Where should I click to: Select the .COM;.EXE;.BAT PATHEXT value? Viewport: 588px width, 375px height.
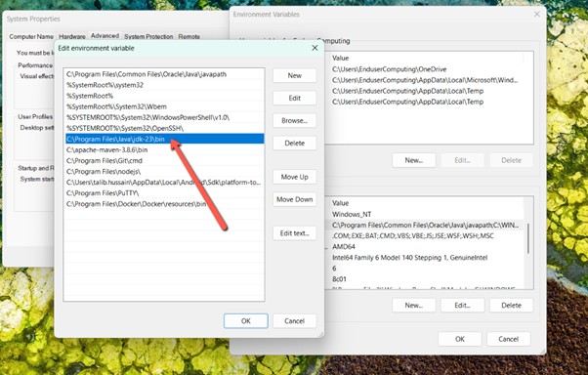[x=413, y=236]
